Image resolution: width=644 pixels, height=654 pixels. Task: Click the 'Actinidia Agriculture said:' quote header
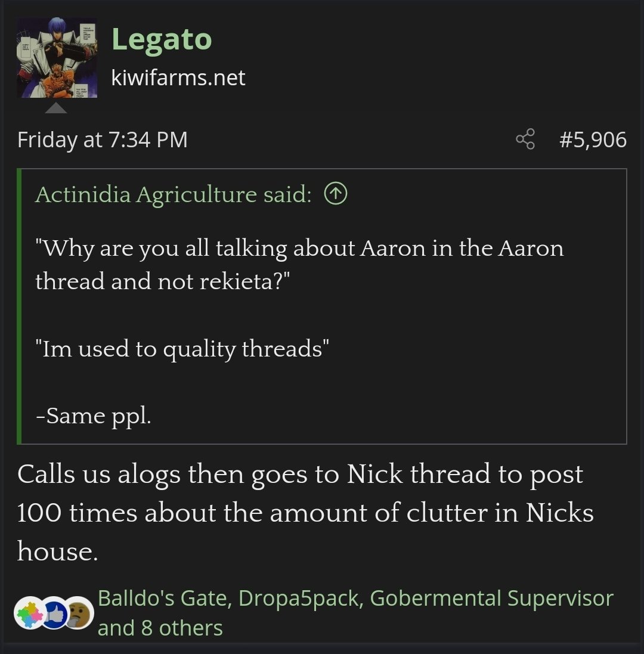[173, 194]
